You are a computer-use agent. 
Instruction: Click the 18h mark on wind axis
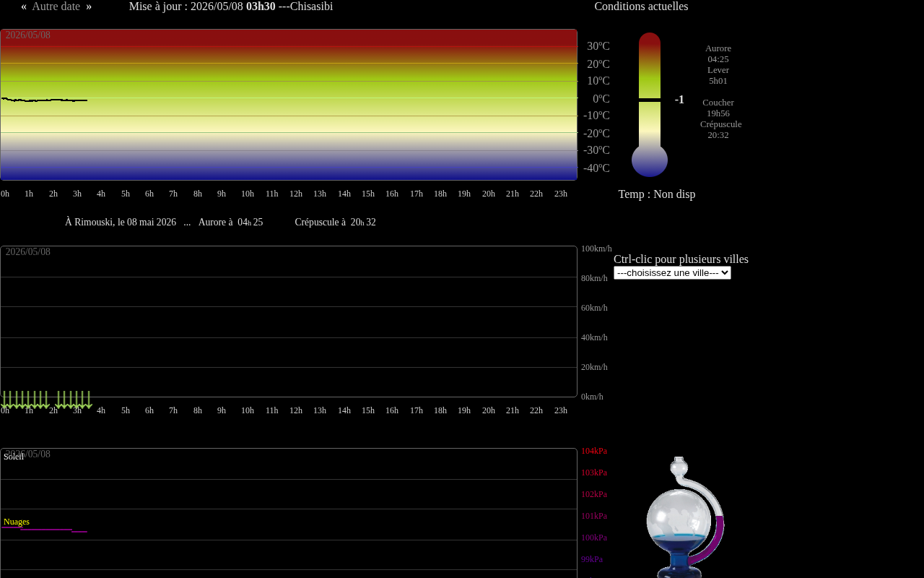440,410
